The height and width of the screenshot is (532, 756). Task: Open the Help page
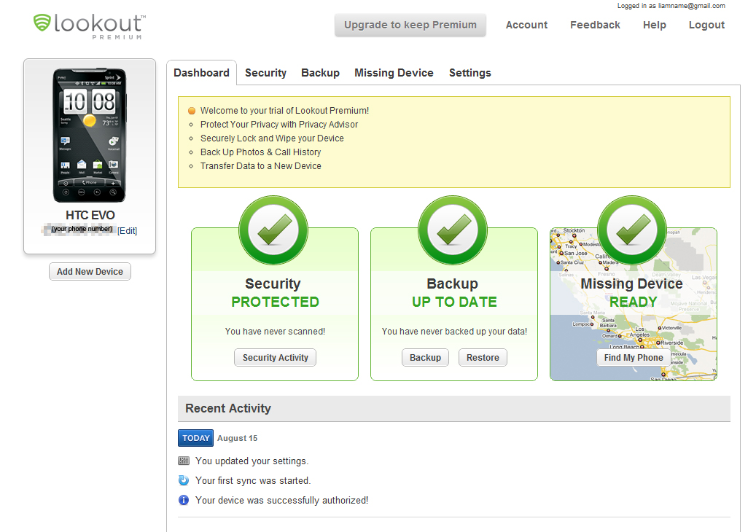pyautogui.click(x=654, y=25)
